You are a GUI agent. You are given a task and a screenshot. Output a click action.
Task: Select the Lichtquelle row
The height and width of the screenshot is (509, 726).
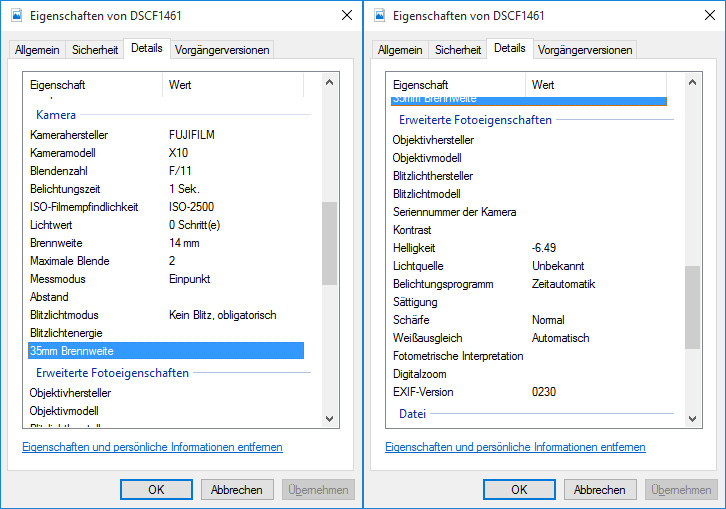(529, 266)
